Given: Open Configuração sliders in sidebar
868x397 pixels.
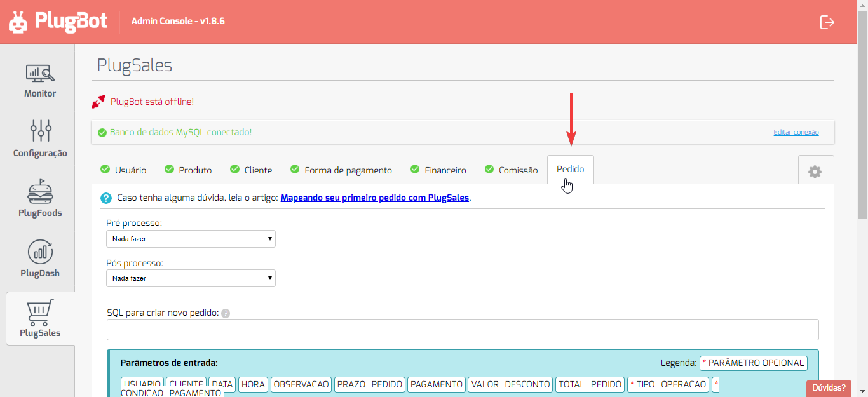Looking at the screenshot, I should pos(40,138).
